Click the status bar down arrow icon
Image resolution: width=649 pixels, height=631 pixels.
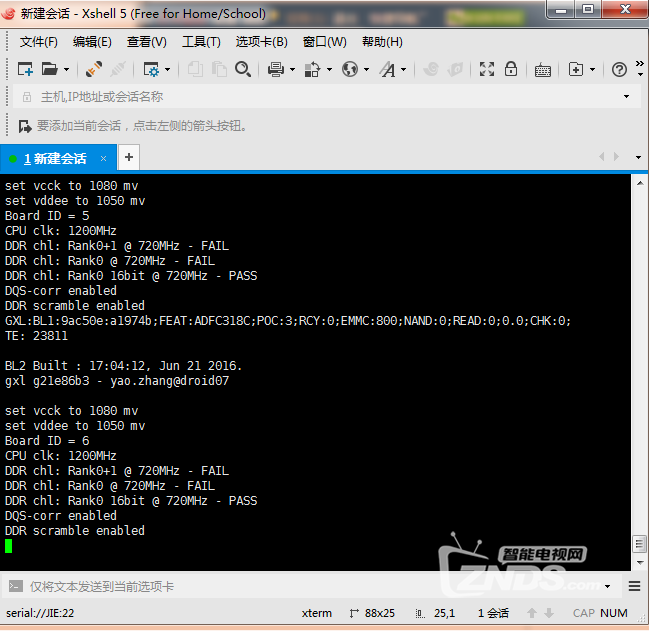coord(549,613)
